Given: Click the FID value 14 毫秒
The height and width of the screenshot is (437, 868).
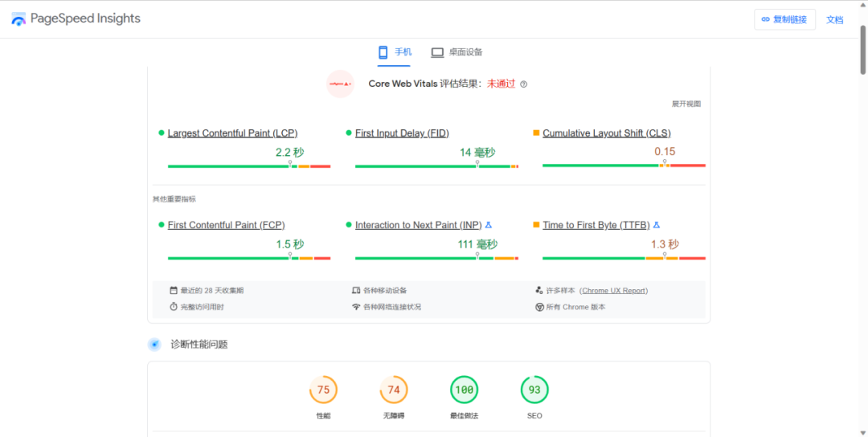Looking at the screenshot, I should [x=477, y=153].
